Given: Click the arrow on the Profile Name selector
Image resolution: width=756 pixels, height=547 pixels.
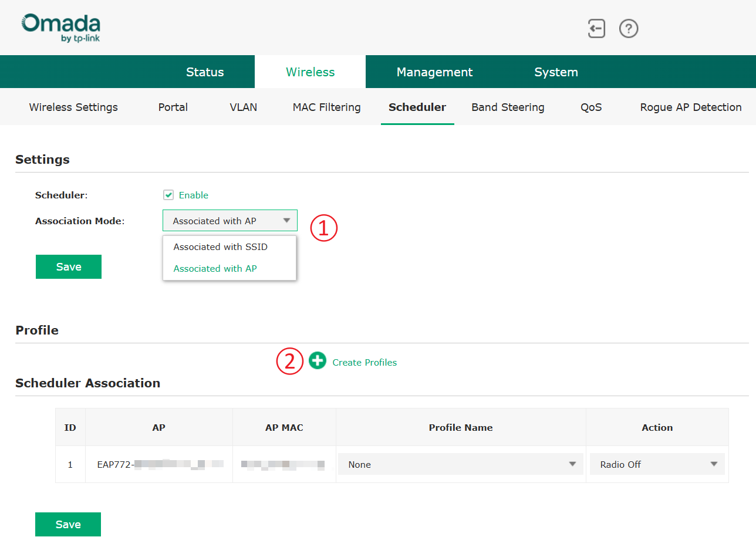Looking at the screenshot, I should pos(572,464).
